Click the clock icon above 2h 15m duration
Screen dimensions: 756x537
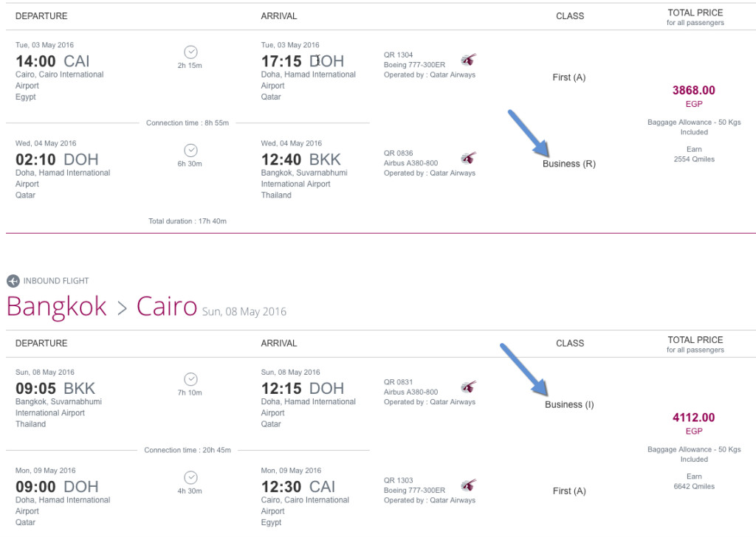191,52
